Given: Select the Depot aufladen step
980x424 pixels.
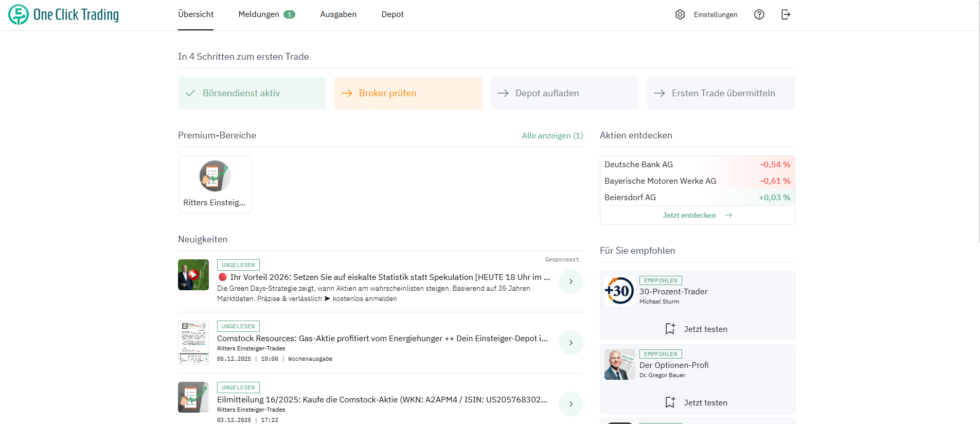Looking at the screenshot, I should point(564,93).
